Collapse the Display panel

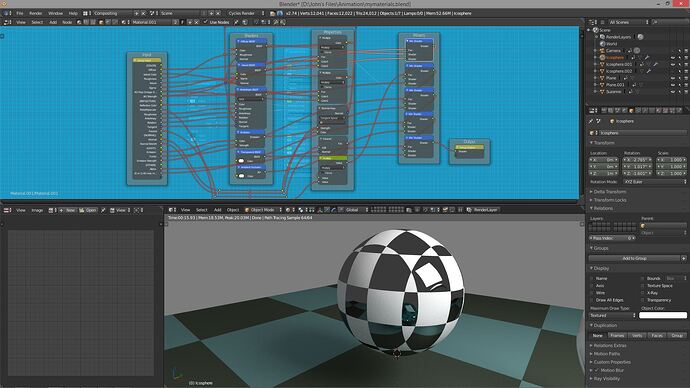click(600, 268)
